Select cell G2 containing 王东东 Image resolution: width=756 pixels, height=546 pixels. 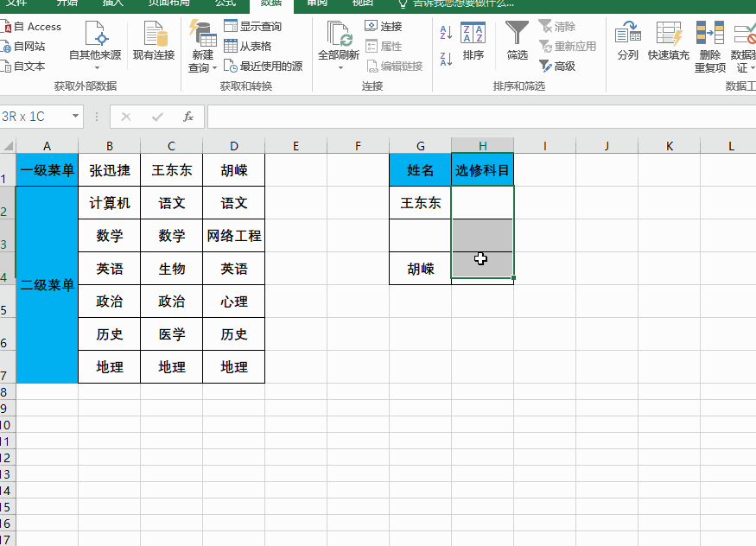[421, 203]
